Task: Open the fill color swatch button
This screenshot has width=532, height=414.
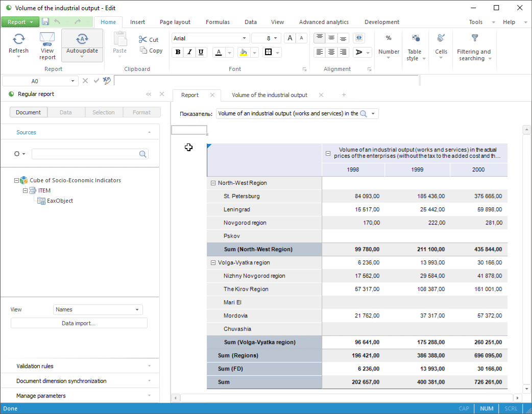Action: (244, 52)
